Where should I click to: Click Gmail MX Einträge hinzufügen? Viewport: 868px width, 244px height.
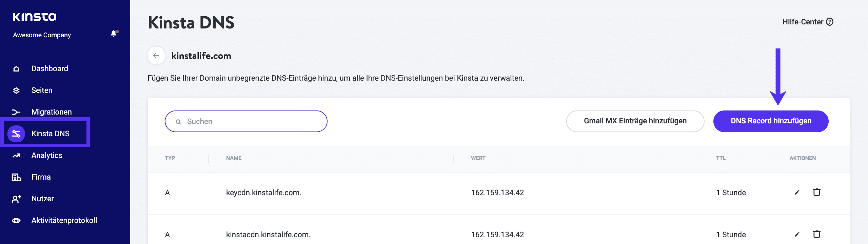click(x=635, y=121)
